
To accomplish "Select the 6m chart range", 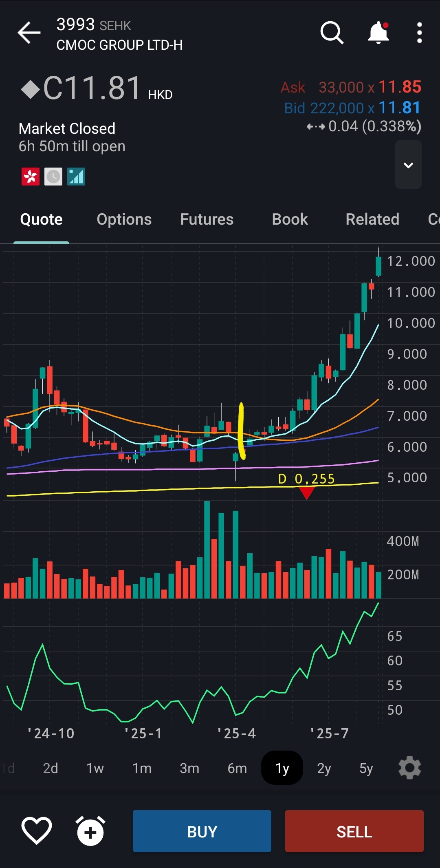I will tap(237, 768).
